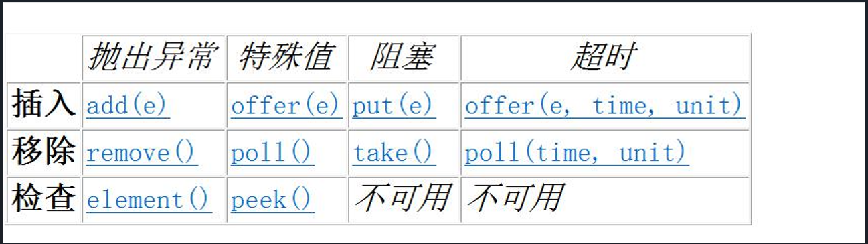The image size is (868, 244).
Task: Click 不可用 cell under 超时 column
Action: (x=515, y=198)
